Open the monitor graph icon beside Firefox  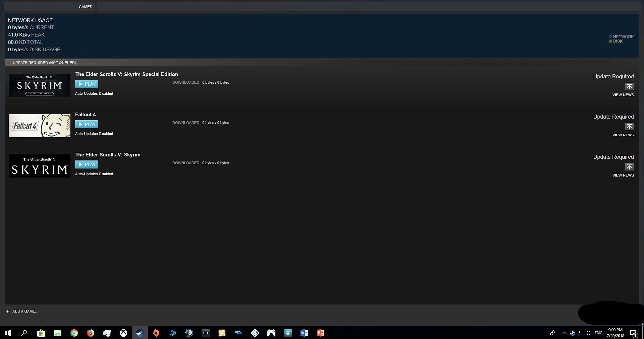point(107,333)
